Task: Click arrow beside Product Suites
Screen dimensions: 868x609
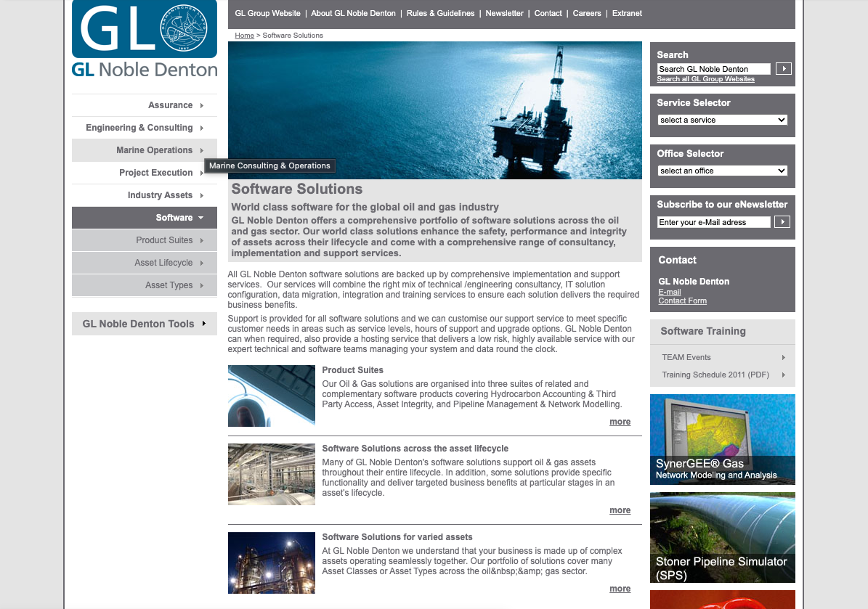Action: point(201,240)
